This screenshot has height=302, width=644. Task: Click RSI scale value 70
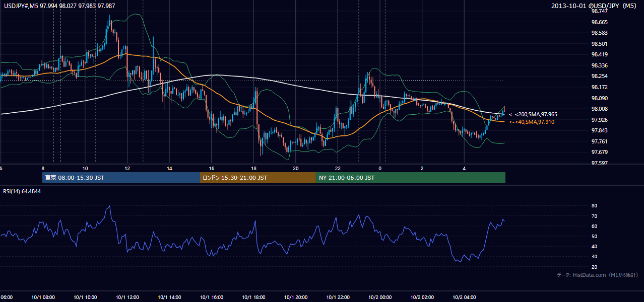click(x=594, y=216)
